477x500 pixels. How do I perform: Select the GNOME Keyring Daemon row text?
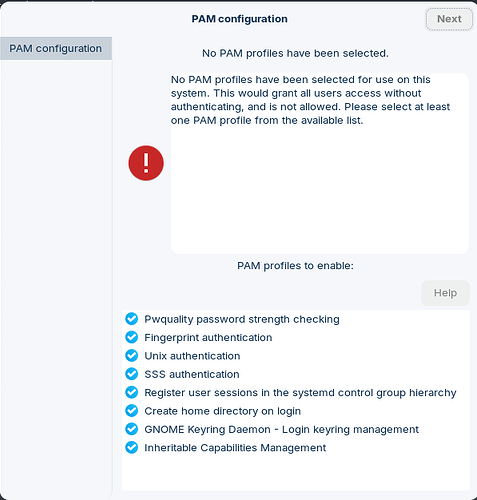281,429
